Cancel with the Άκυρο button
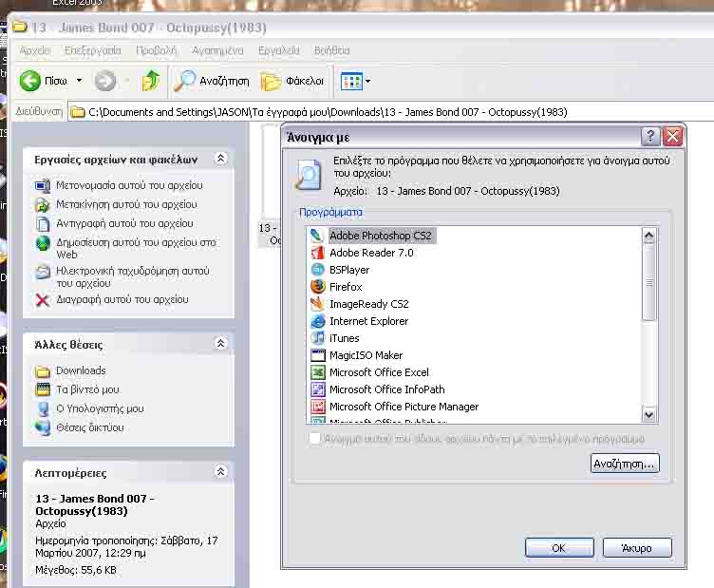The image size is (714, 588). click(x=637, y=548)
